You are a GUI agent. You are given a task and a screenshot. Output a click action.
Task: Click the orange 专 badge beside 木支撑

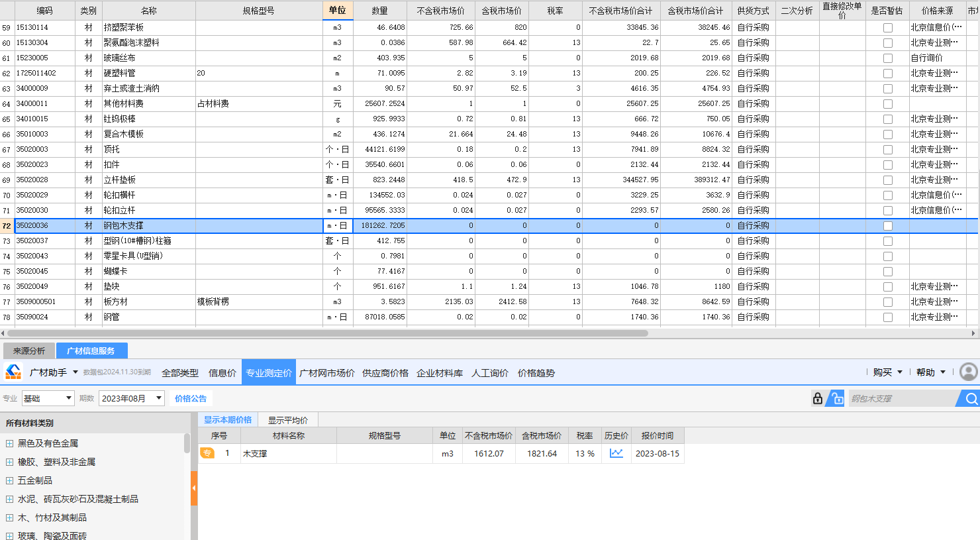click(207, 453)
